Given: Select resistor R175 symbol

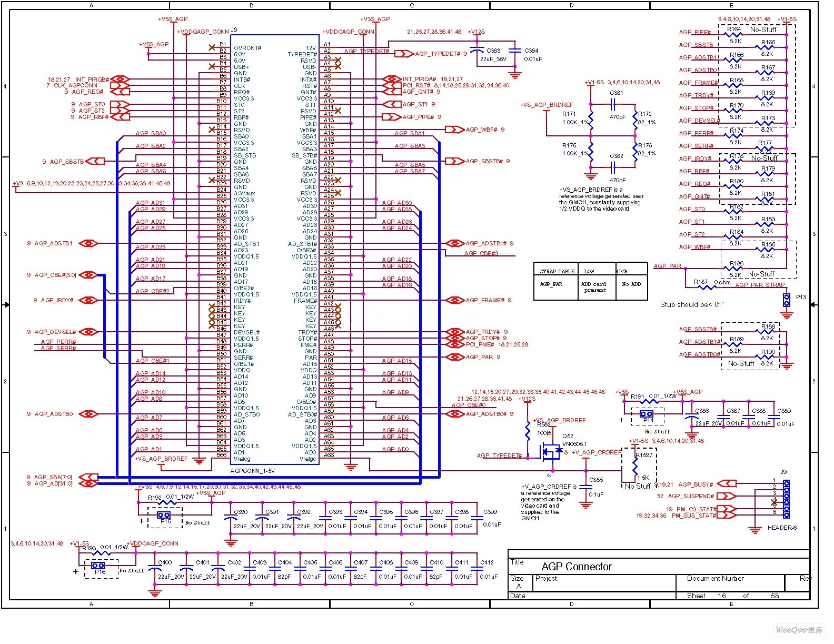Looking at the screenshot, I should pos(591,152).
